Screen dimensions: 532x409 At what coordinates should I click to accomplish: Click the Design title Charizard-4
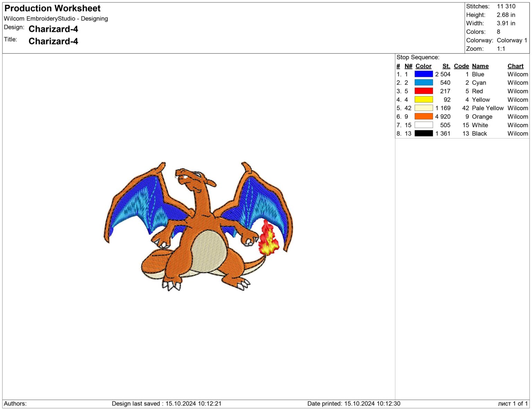[54, 29]
